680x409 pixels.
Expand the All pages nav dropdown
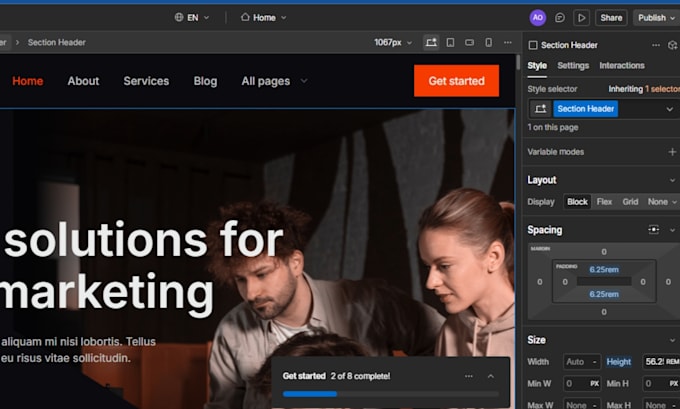coord(274,81)
